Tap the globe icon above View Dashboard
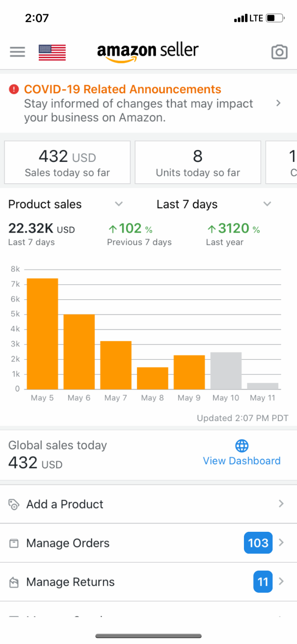Screen dimensions: 297x644 242,446
